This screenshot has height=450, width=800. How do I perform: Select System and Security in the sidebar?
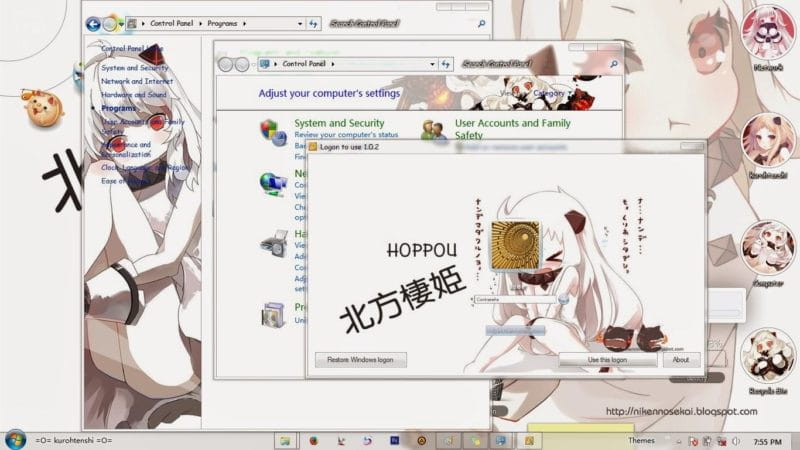135,67
